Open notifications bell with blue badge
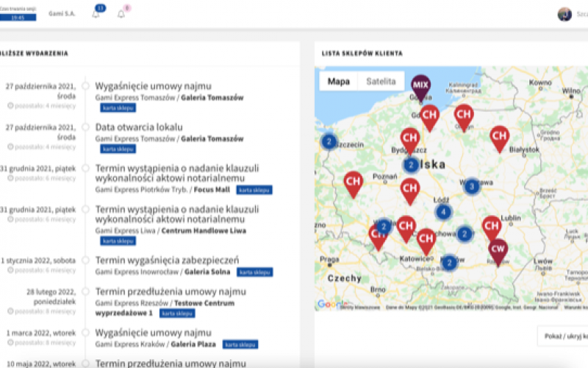 tap(96, 14)
